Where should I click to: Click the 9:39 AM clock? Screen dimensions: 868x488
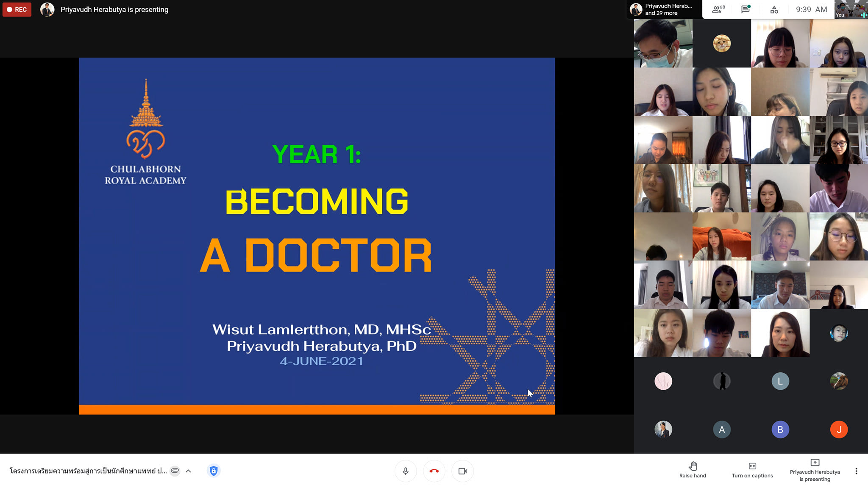tap(811, 9)
